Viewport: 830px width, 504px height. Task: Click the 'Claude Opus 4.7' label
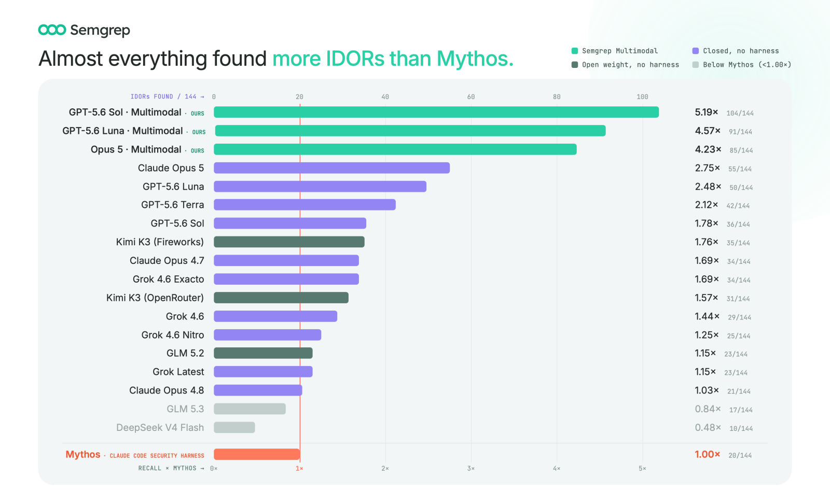pyautogui.click(x=167, y=261)
